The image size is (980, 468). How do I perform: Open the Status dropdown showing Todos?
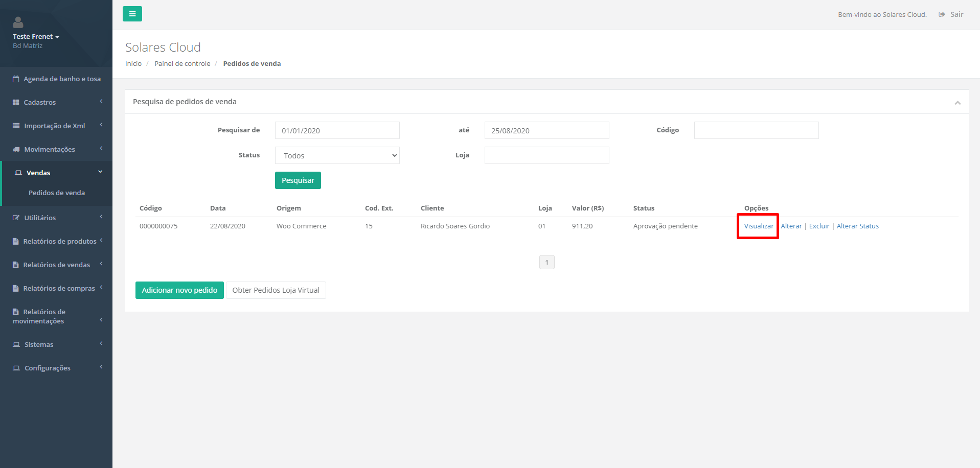[x=337, y=155]
